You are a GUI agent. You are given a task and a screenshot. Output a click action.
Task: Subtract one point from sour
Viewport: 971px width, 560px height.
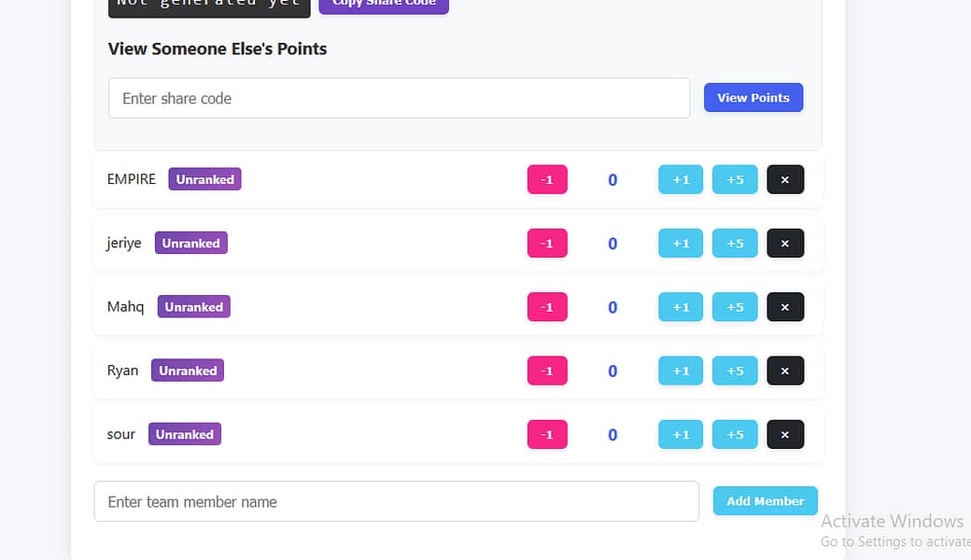tap(547, 434)
